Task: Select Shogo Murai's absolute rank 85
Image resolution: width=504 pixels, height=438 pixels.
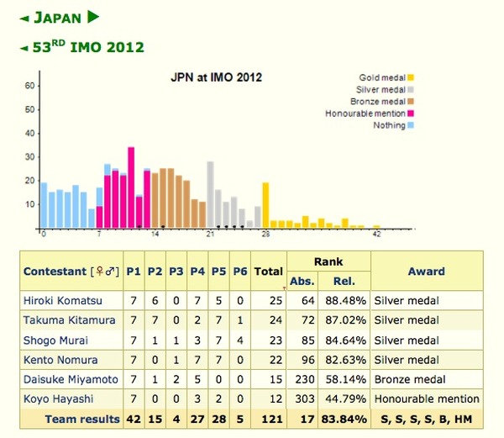Action: click(308, 340)
